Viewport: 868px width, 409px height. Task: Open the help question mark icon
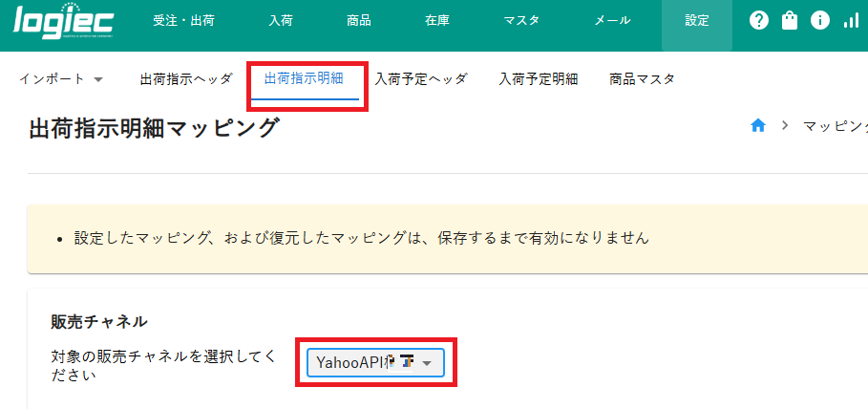coord(759,21)
